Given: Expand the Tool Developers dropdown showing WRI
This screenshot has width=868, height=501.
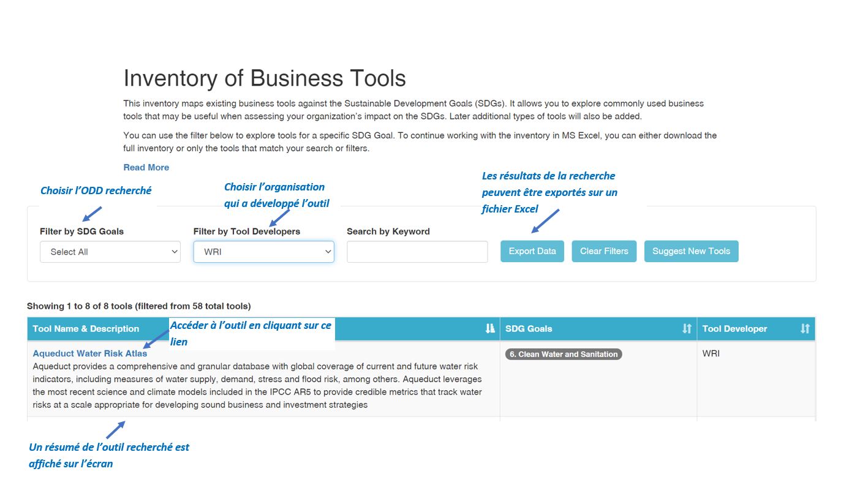Looking at the screenshot, I should coord(263,252).
